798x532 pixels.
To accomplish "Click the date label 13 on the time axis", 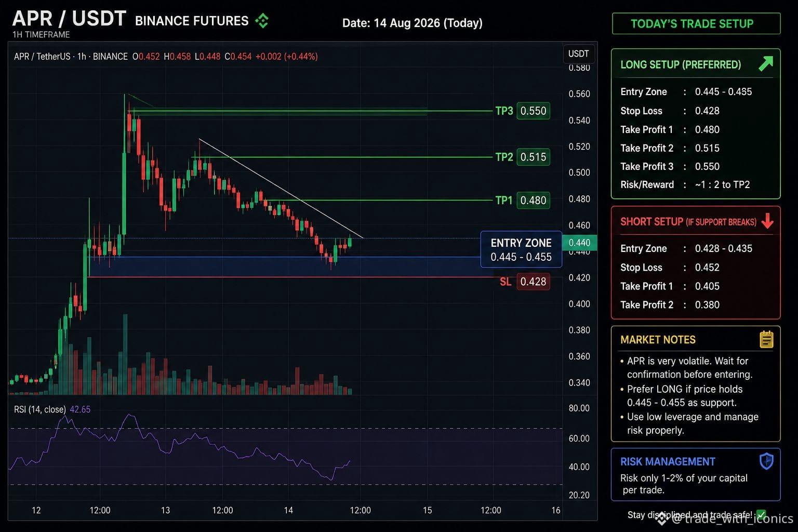I will pos(165,510).
